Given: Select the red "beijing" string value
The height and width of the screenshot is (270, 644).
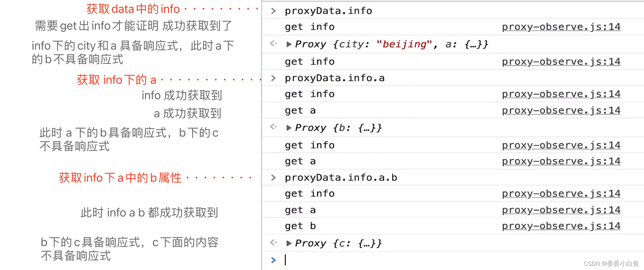Looking at the screenshot, I should [x=404, y=44].
